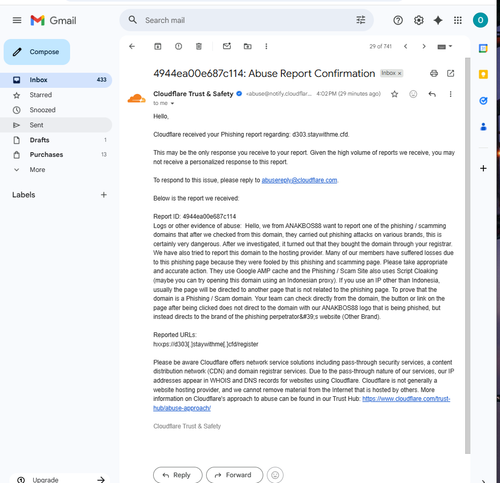Screen dimensions: 500x483
Task: Click the email subject heading
Action: pyautogui.click(x=264, y=73)
